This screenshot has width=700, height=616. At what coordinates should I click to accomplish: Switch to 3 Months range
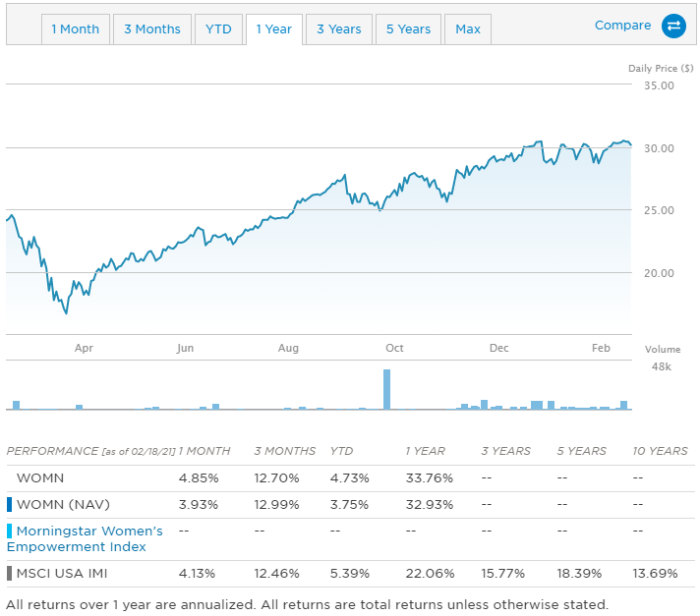152,29
